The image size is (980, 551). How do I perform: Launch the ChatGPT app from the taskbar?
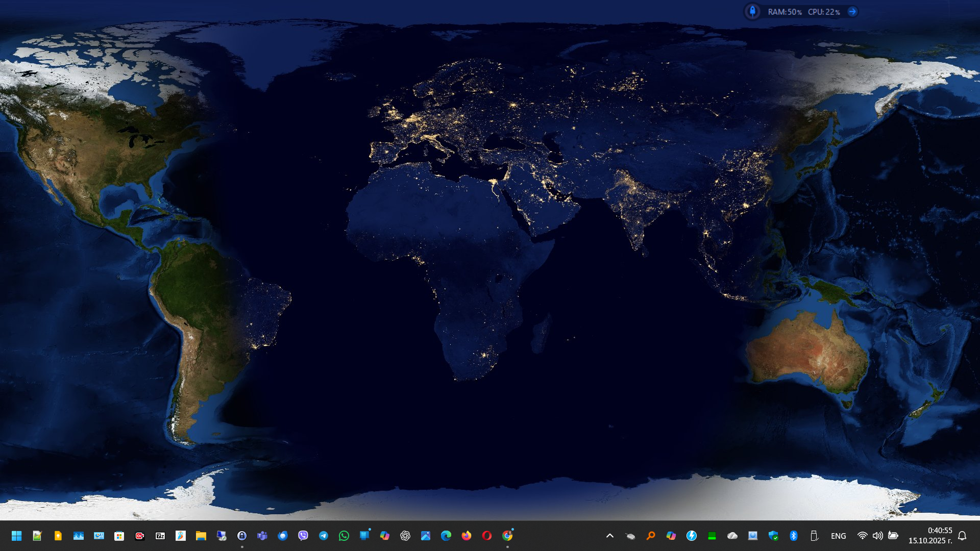pos(405,536)
